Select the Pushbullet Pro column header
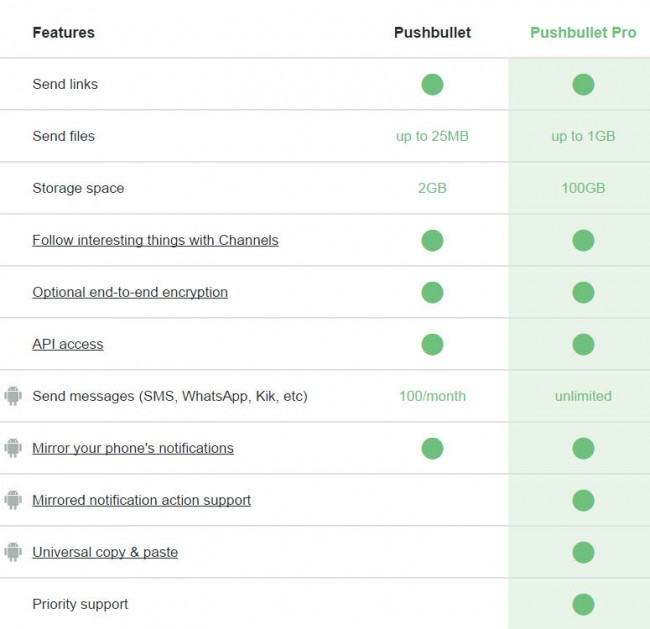The width and height of the screenshot is (650, 629). [x=583, y=32]
